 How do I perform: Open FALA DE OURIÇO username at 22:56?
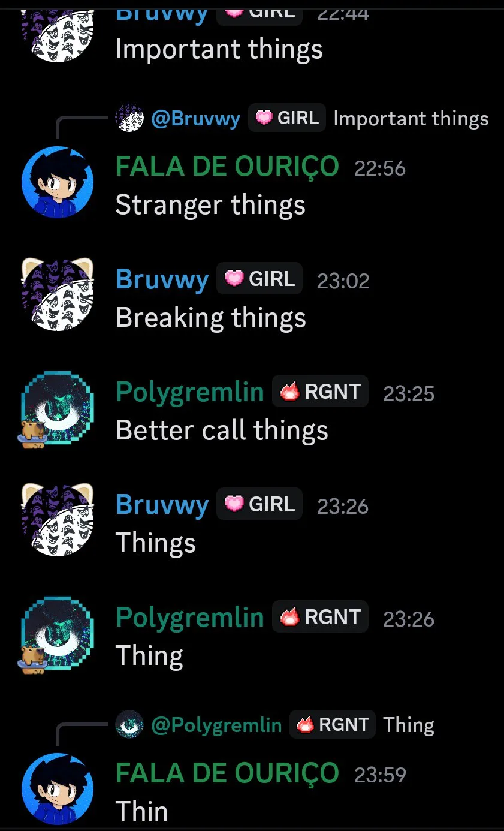point(227,167)
